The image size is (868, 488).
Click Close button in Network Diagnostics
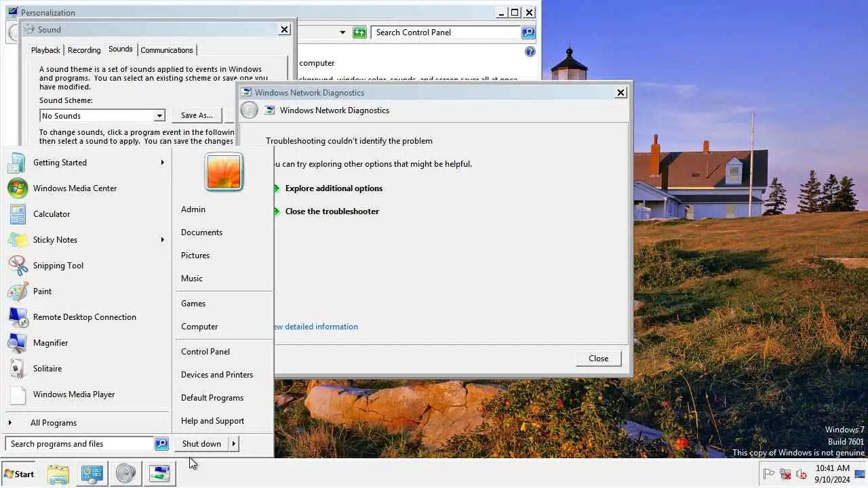point(599,359)
